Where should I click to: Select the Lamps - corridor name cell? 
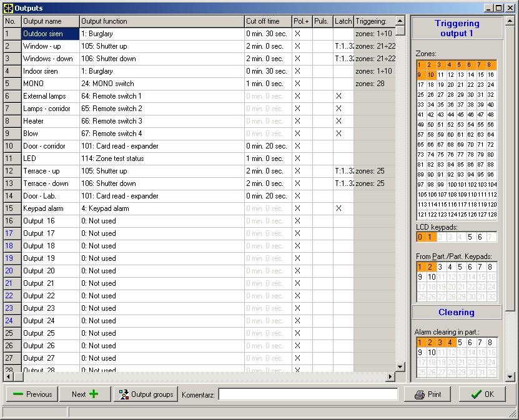[x=51, y=109]
